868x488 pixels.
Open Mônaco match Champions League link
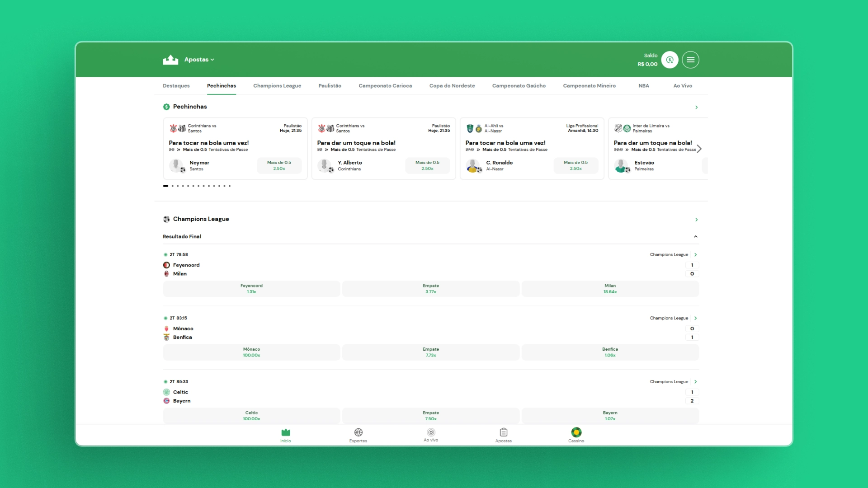click(x=673, y=318)
